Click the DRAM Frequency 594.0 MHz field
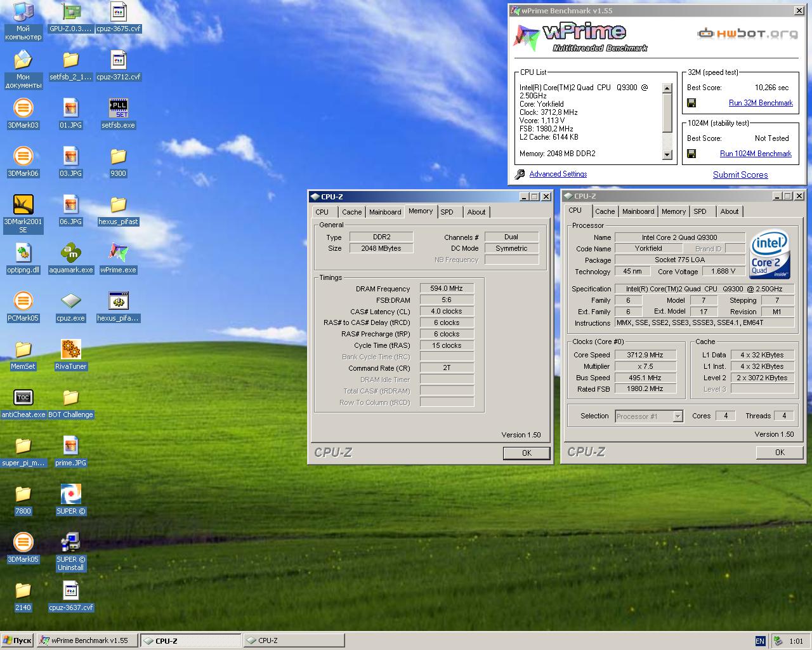Image resolution: width=812 pixels, height=650 pixels. (447, 288)
